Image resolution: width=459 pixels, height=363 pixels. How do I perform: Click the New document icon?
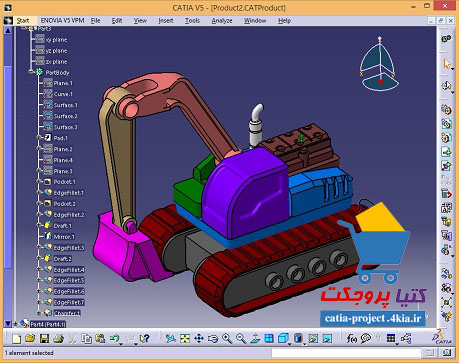pos(16,339)
